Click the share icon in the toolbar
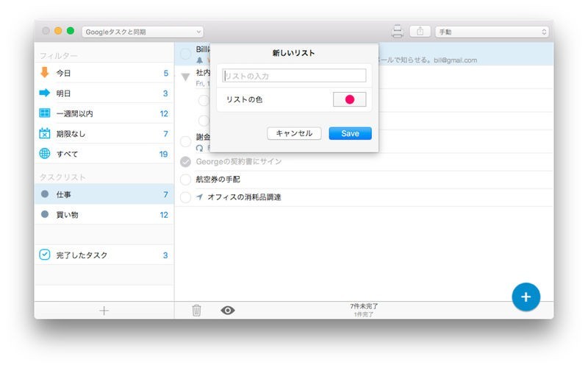The height and width of the screenshot is (368, 588). coord(420,32)
